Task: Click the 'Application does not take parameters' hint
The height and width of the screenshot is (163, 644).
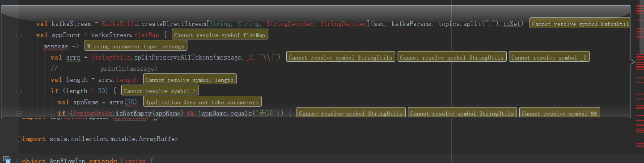Action: click(x=202, y=102)
